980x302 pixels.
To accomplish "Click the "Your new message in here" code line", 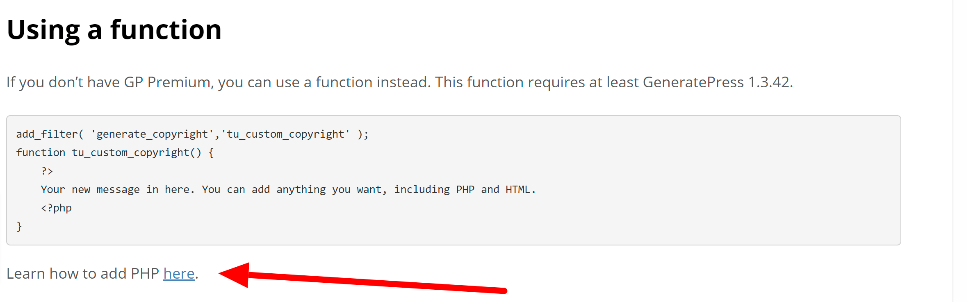I will point(288,189).
